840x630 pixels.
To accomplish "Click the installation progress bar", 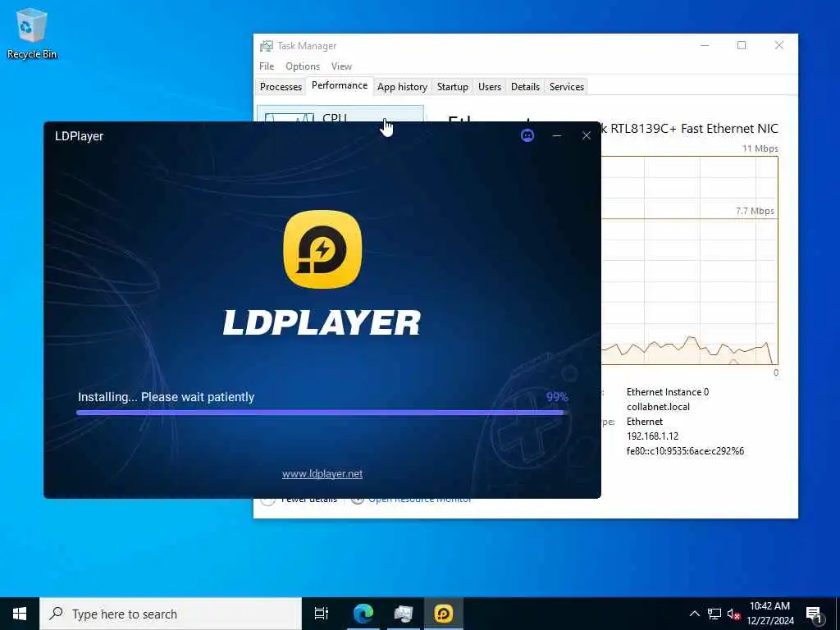I will [x=322, y=413].
